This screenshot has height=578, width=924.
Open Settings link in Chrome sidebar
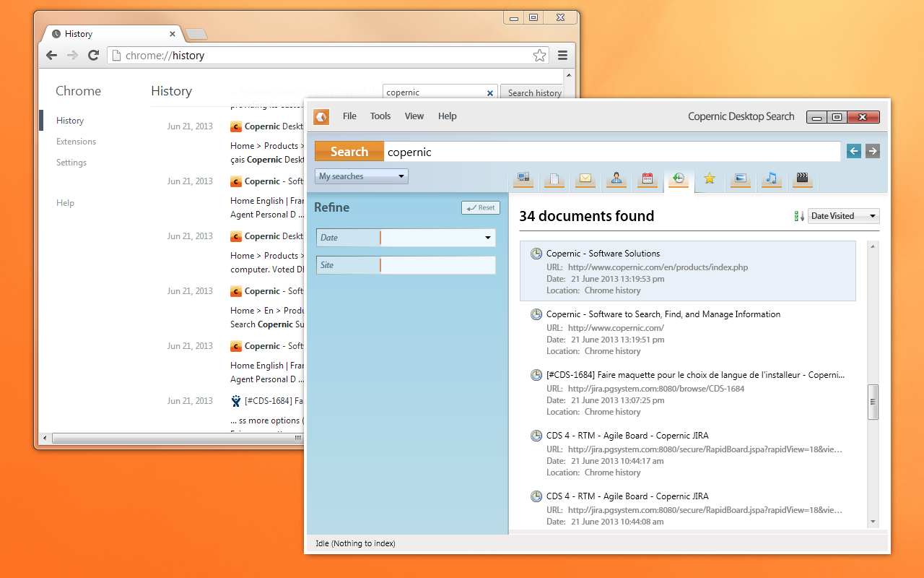71,163
